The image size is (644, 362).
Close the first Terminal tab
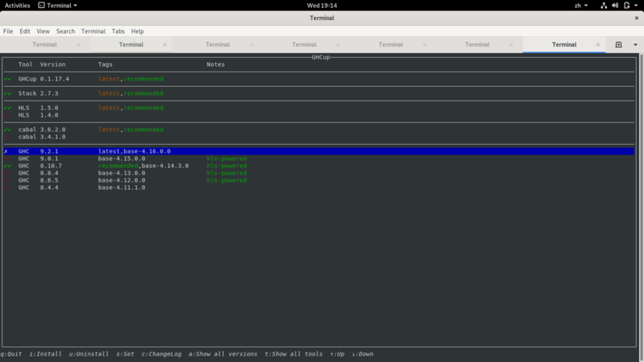point(78,44)
